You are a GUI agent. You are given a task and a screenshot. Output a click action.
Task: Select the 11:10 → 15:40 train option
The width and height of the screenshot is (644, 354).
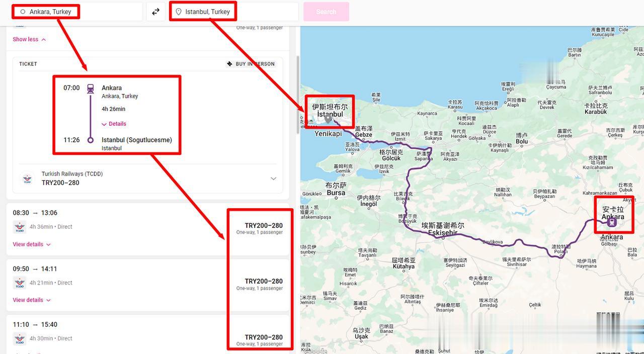click(x=148, y=334)
